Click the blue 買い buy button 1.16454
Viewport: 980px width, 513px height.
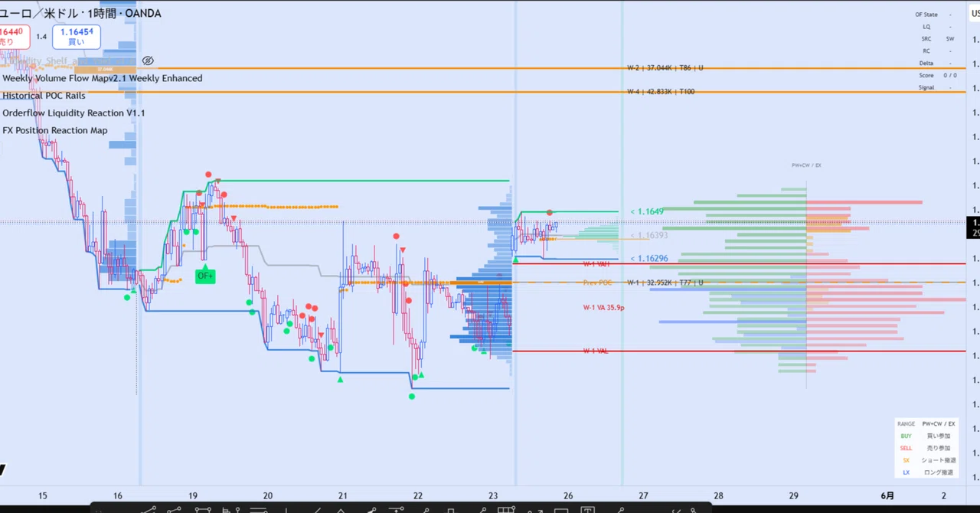click(x=77, y=36)
